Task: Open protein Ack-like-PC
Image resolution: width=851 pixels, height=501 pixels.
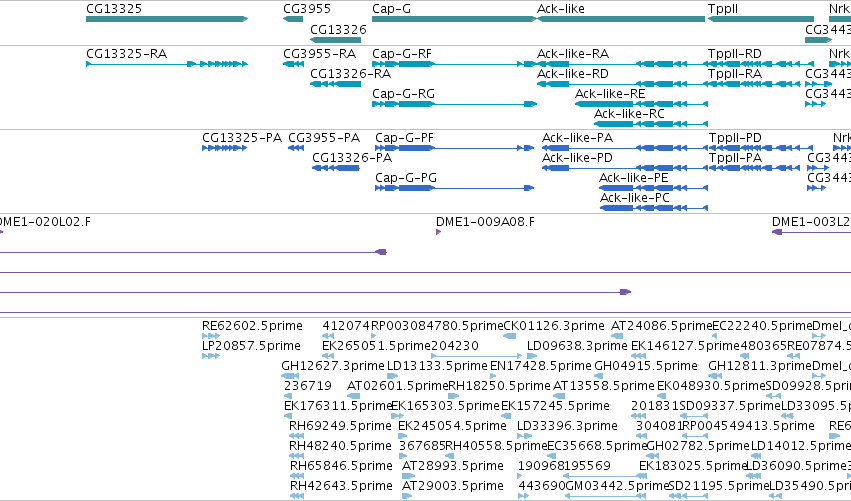Action: (634, 198)
